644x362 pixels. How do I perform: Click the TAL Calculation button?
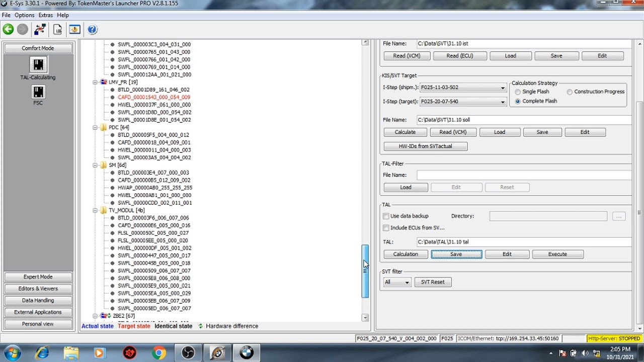406,254
